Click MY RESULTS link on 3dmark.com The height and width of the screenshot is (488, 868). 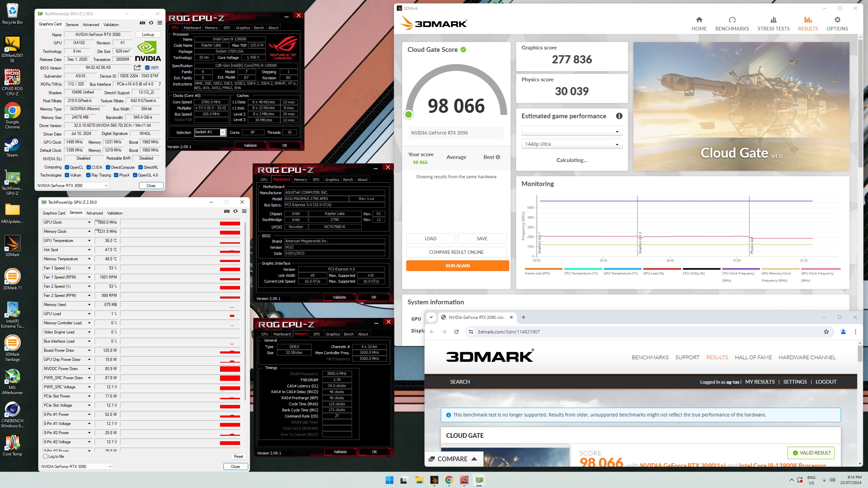pyautogui.click(x=760, y=382)
